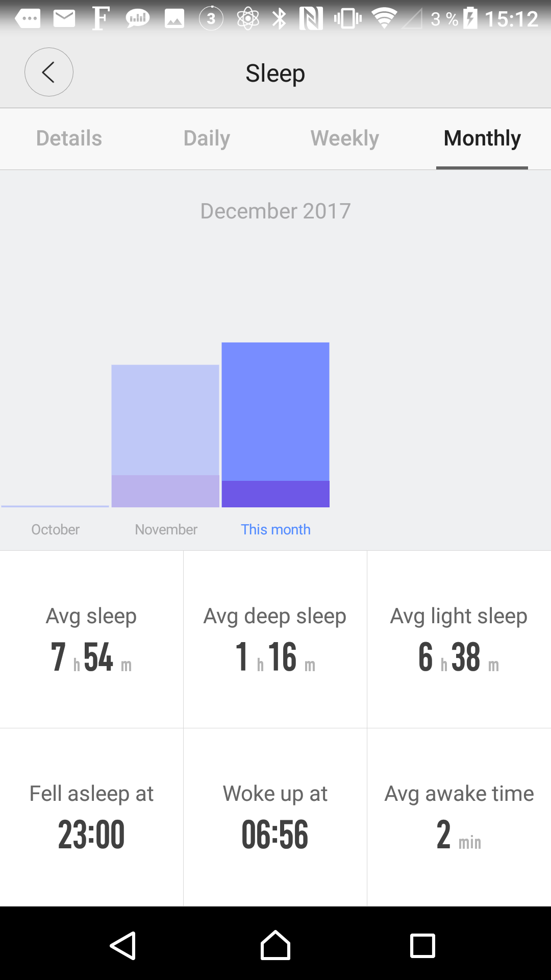Switch to the Daily tab
Screen dimensions: 551x980
[x=207, y=138]
